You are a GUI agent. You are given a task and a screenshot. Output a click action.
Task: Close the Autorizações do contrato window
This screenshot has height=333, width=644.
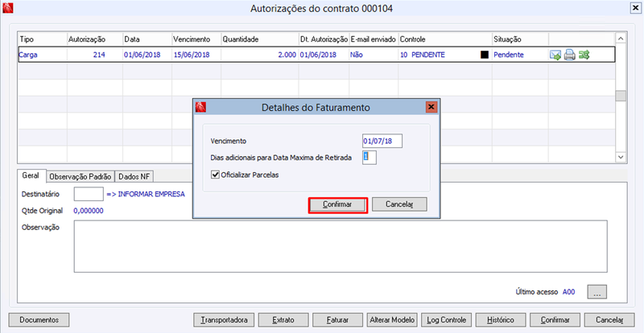(635, 8)
